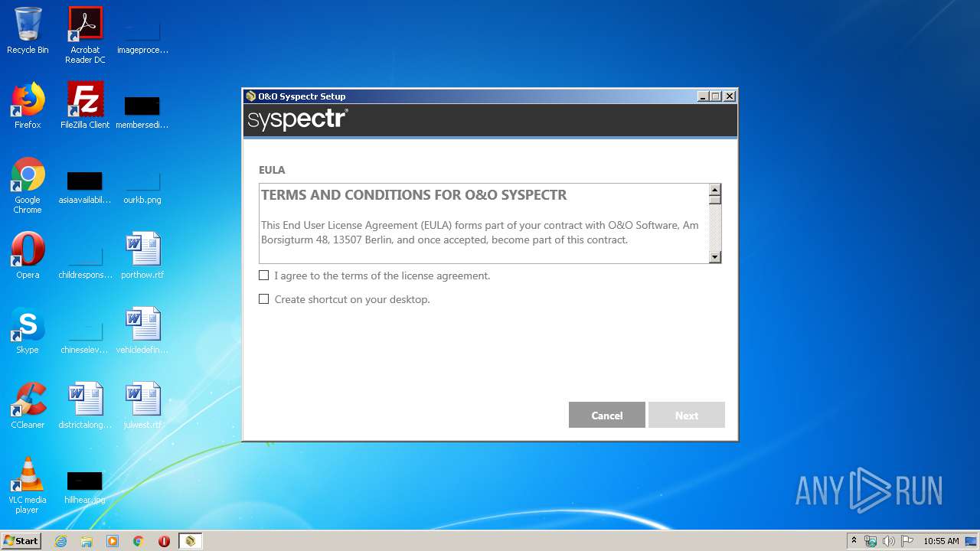The height and width of the screenshot is (551, 980).
Task: Open Windows Media Player taskbar icon
Action: (x=113, y=541)
